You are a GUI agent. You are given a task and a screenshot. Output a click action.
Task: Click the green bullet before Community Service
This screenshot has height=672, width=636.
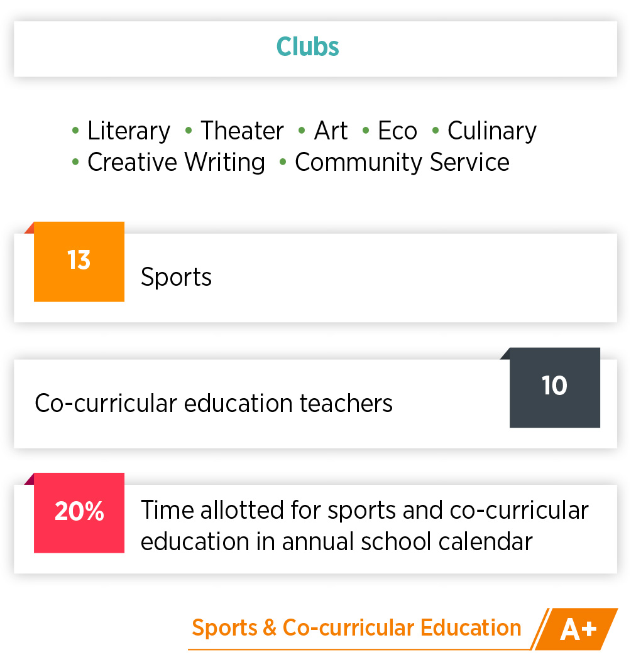(283, 162)
